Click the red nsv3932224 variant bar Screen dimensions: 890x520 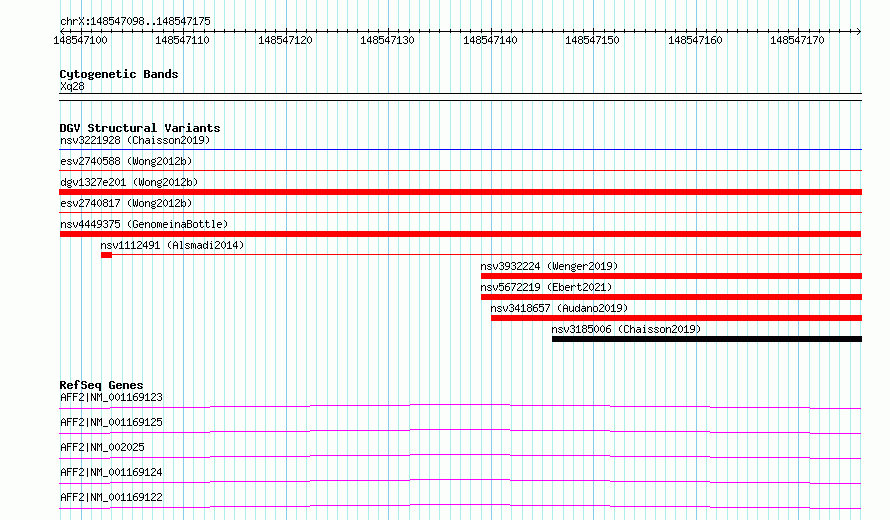pos(671,276)
